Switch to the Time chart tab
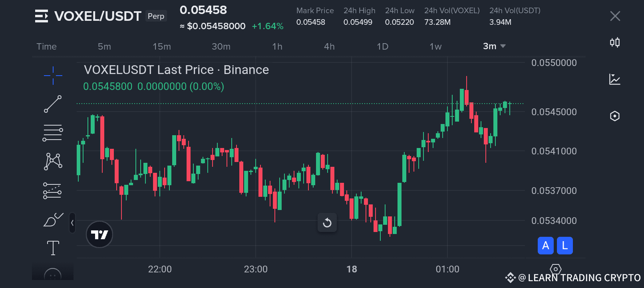The width and height of the screenshot is (644, 288). tap(47, 46)
